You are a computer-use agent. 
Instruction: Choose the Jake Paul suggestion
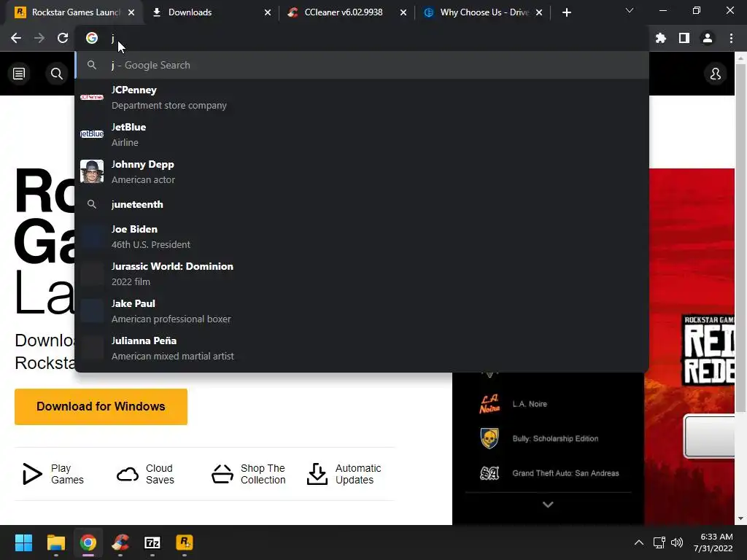point(362,311)
